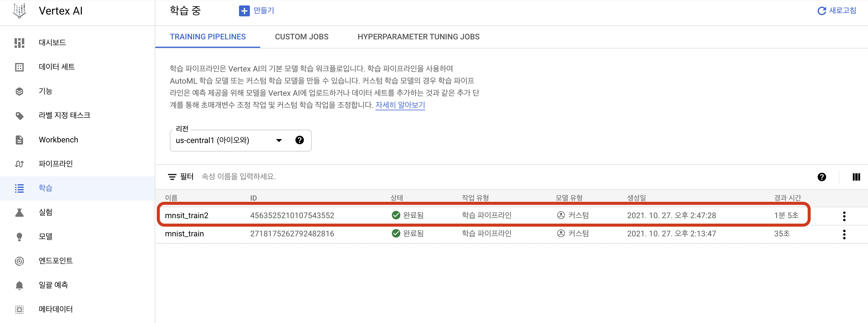The image size is (868, 323).
Task: Click the 작업 유형 column header
Action: click(x=475, y=198)
